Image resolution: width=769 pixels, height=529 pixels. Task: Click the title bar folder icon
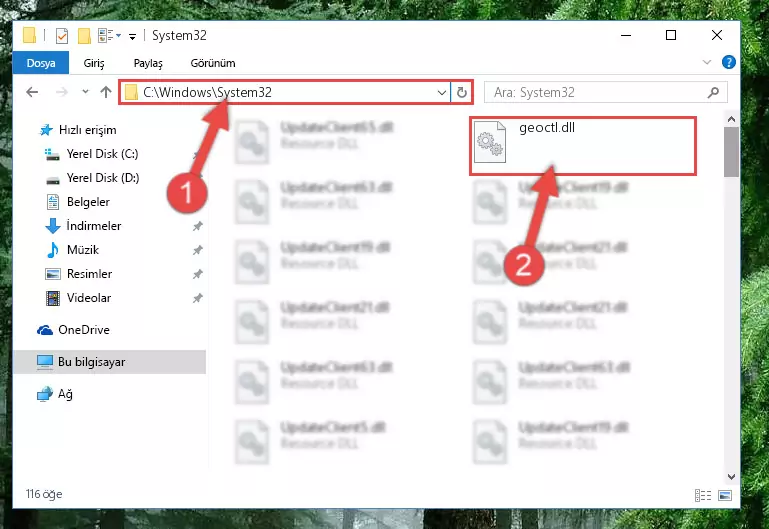(x=29, y=35)
